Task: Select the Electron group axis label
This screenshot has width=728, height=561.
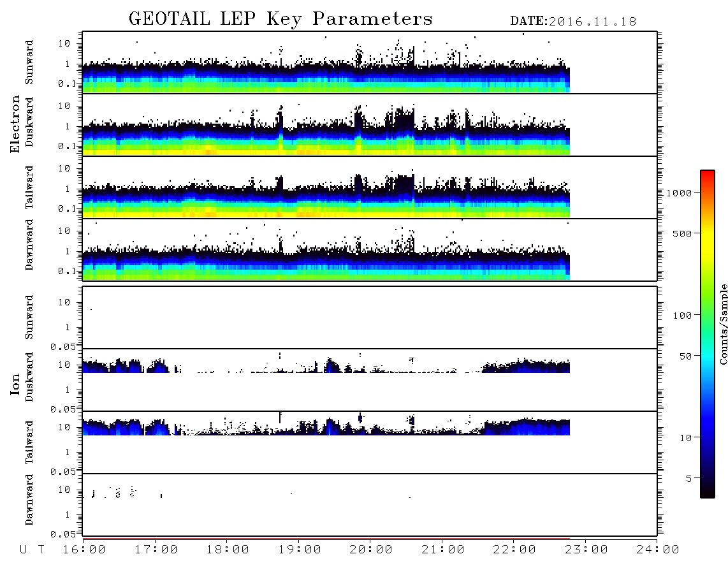Action: tap(15, 124)
